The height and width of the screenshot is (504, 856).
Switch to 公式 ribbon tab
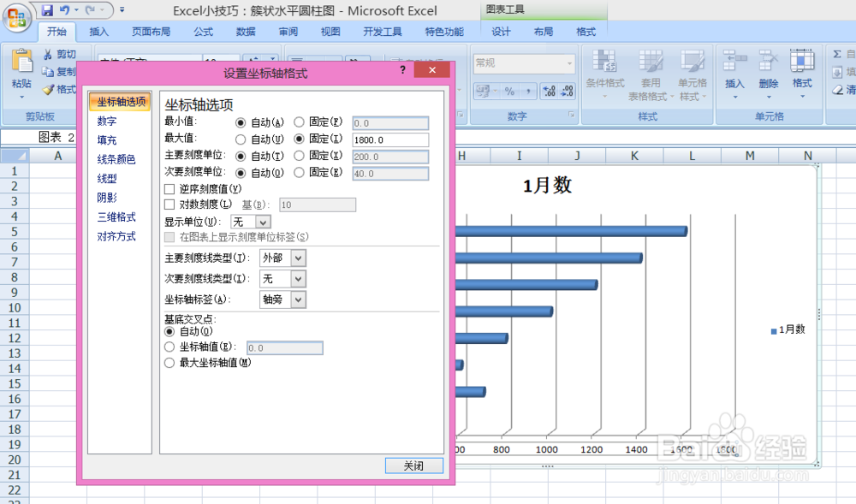tap(203, 32)
